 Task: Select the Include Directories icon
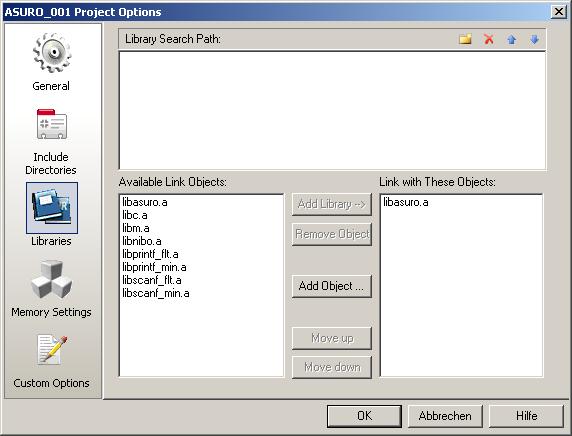(52, 124)
